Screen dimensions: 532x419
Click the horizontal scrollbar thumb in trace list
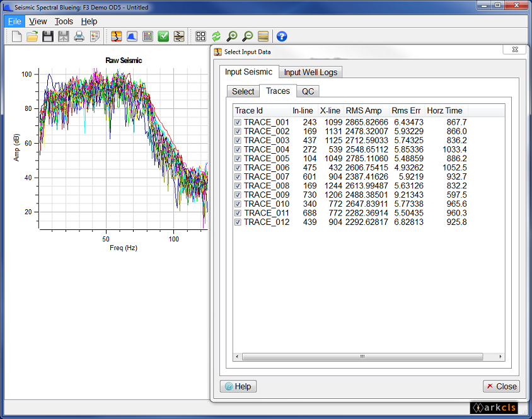click(362, 357)
